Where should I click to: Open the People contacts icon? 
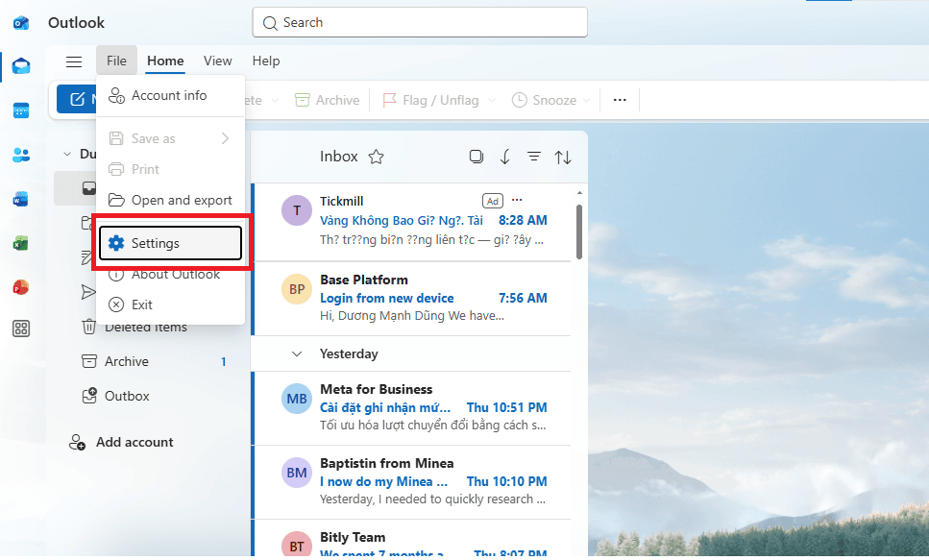pos(21,155)
